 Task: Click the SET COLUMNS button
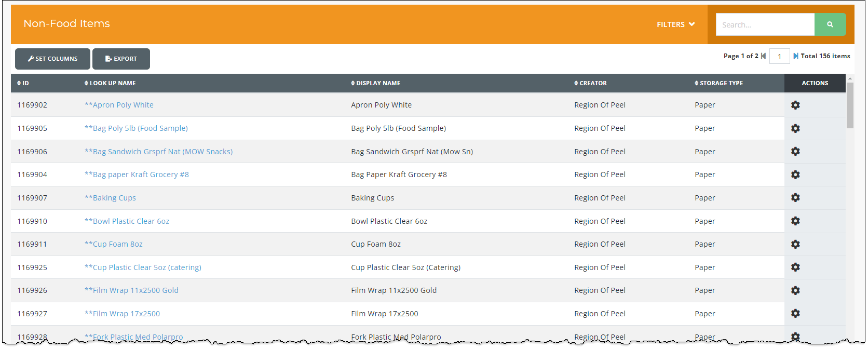coord(52,59)
